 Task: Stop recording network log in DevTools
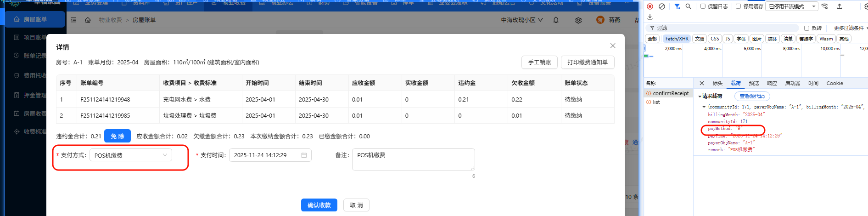[650, 6]
